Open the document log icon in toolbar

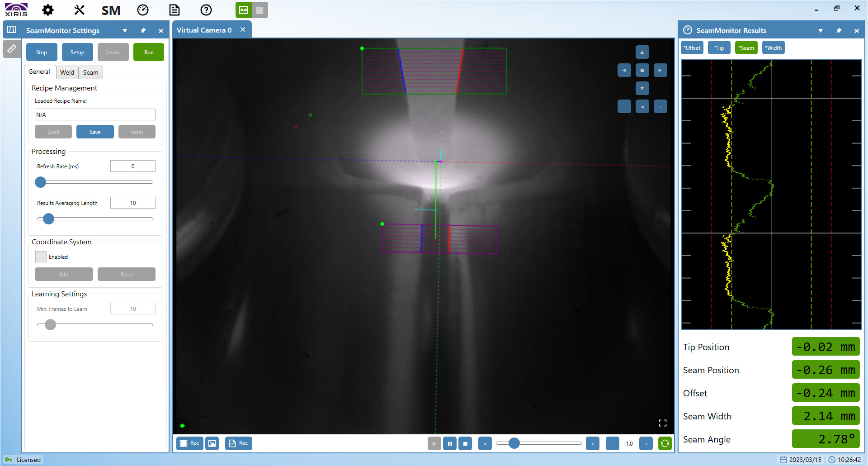(x=174, y=10)
